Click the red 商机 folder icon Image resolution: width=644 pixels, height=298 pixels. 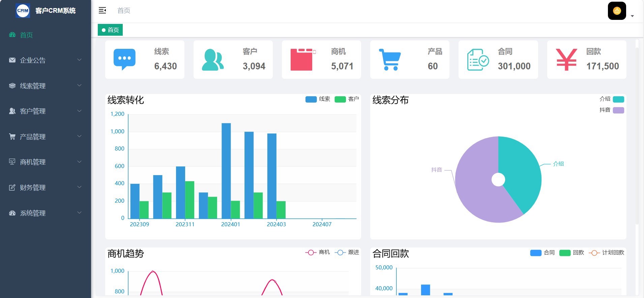pyautogui.click(x=301, y=60)
